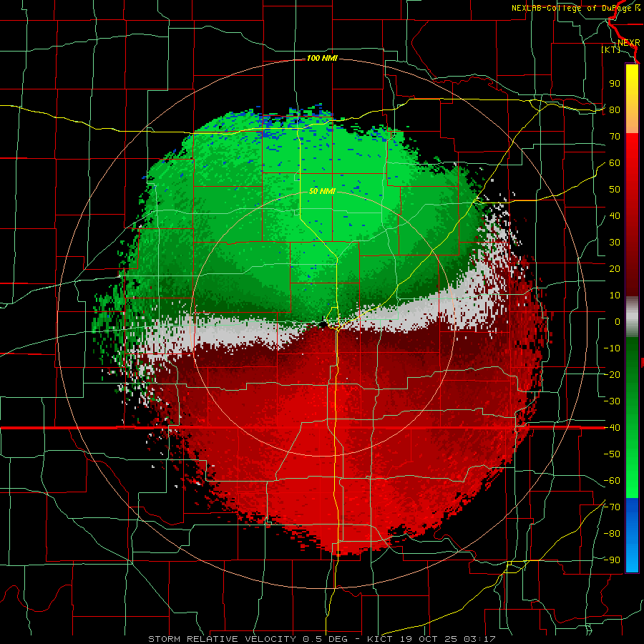Click "STORM RELATIVE VELOCITY" in bottom caption

(x=222, y=639)
